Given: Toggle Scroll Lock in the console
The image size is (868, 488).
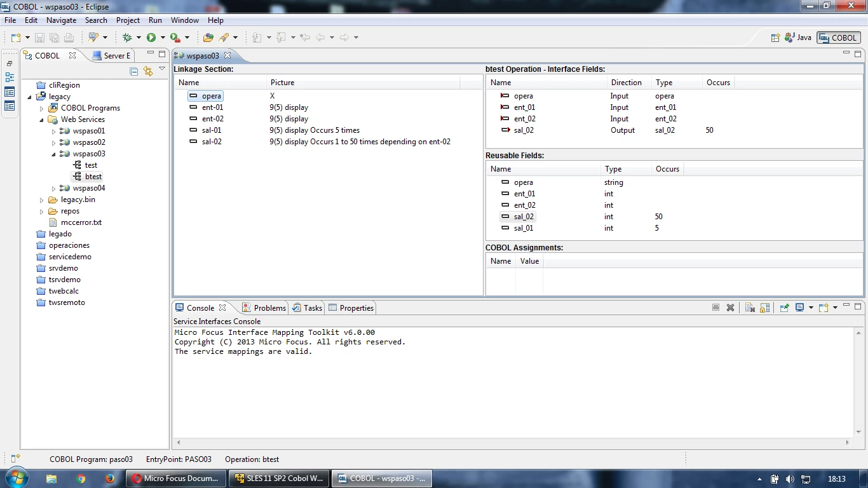Looking at the screenshot, I should (x=764, y=308).
